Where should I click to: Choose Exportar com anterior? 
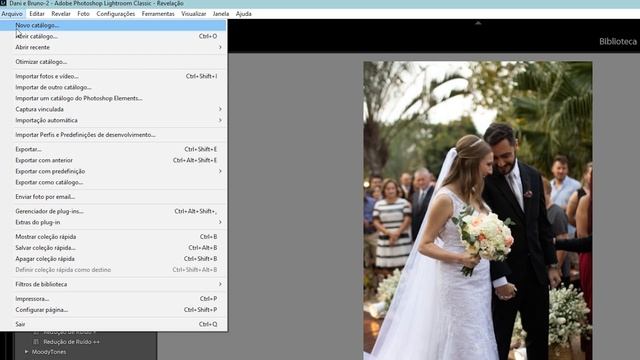(x=113, y=160)
